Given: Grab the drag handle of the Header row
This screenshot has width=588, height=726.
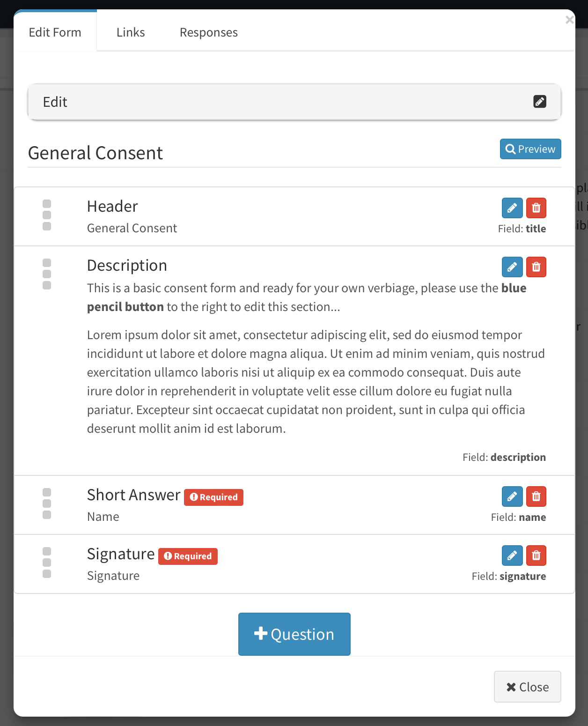Looking at the screenshot, I should point(47,215).
